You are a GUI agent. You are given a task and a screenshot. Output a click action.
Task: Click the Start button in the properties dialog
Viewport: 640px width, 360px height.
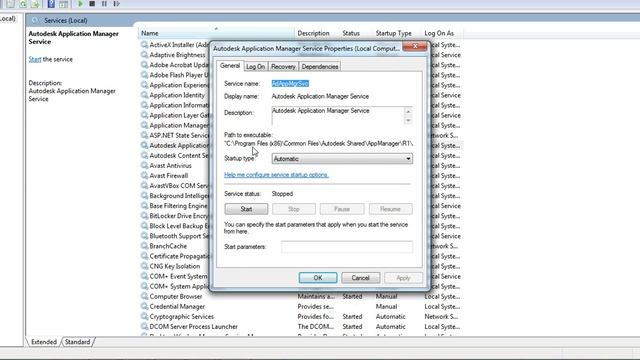[x=246, y=209]
